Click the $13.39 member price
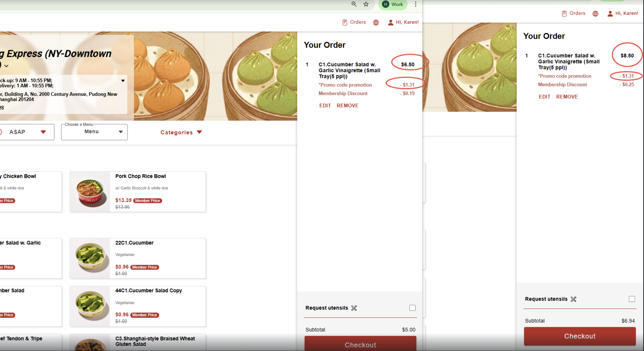 (x=123, y=200)
